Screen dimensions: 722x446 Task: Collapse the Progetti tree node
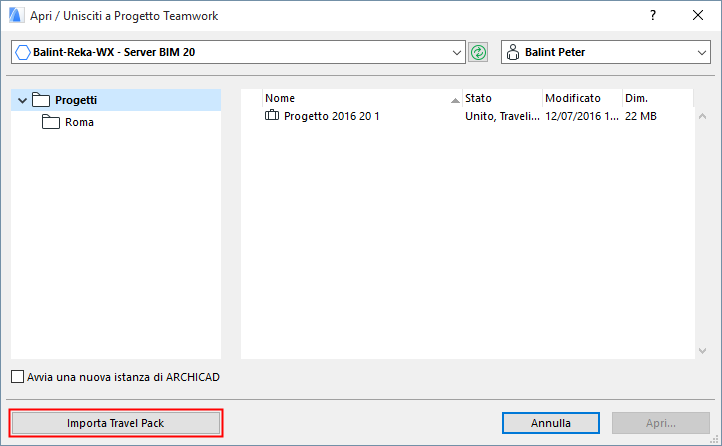point(22,100)
